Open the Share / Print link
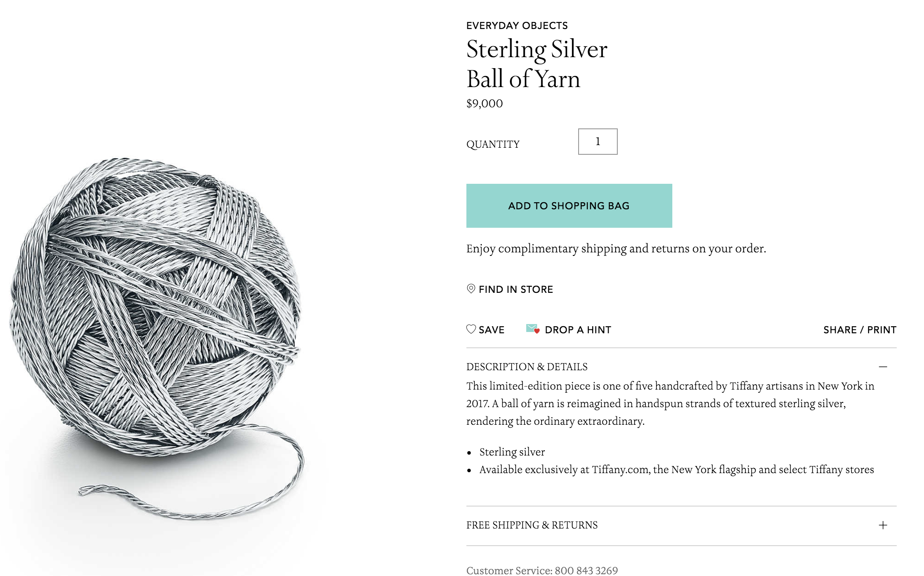 859,330
